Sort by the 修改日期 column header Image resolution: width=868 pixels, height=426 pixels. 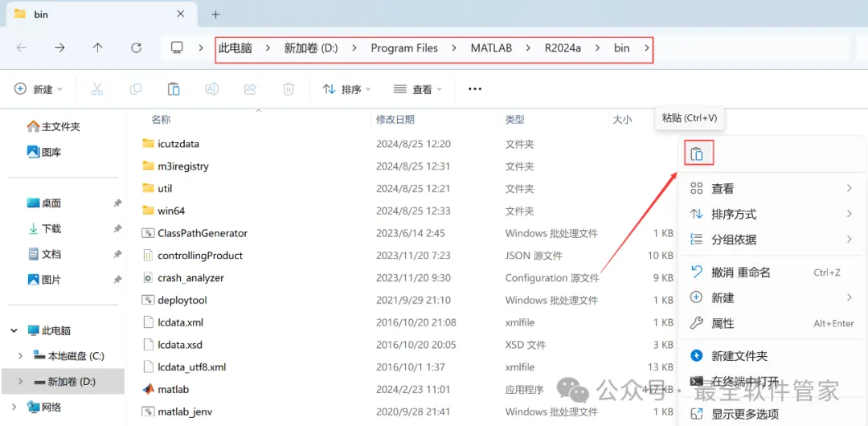pos(395,119)
